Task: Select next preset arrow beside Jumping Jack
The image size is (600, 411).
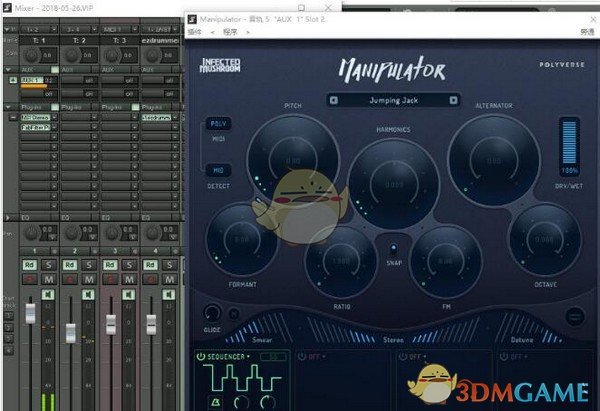Action: tap(453, 100)
